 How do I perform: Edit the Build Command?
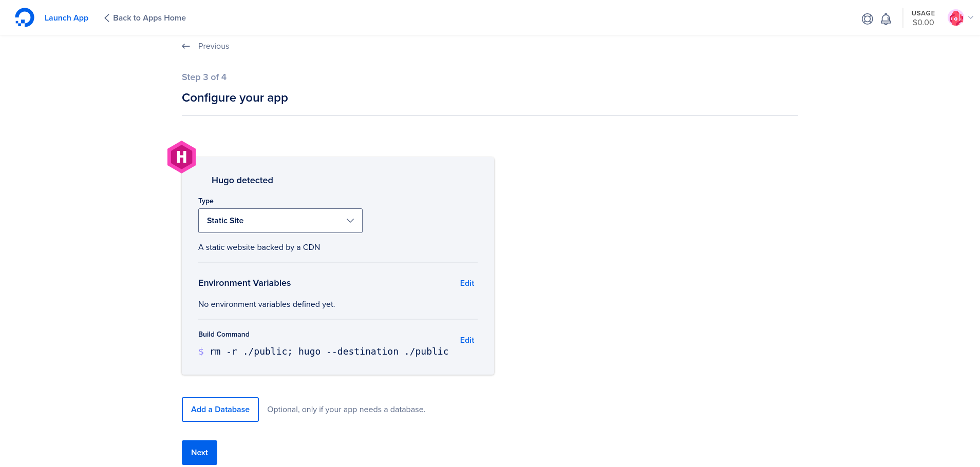(466, 340)
